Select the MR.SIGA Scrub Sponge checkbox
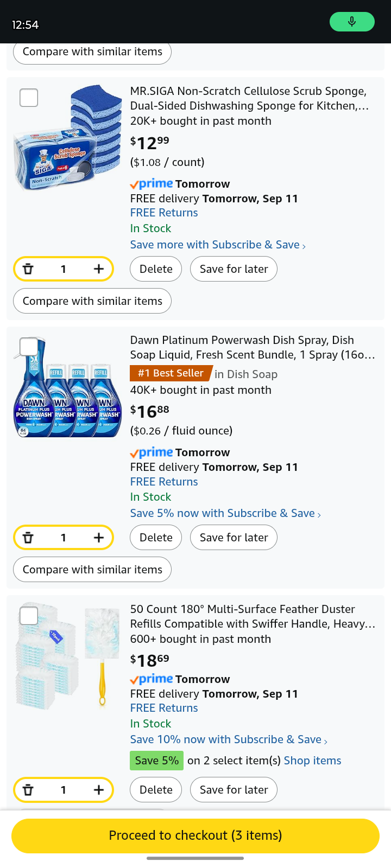The height and width of the screenshot is (868, 391). 29,98
